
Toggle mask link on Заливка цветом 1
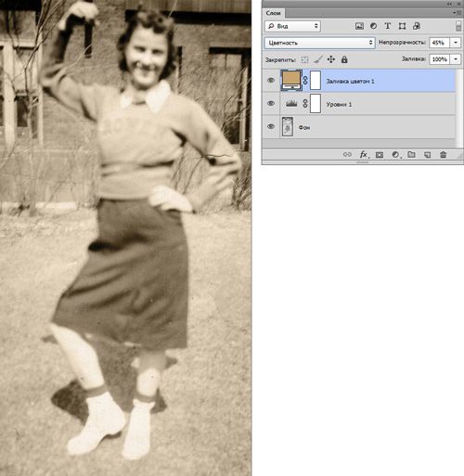[305, 81]
